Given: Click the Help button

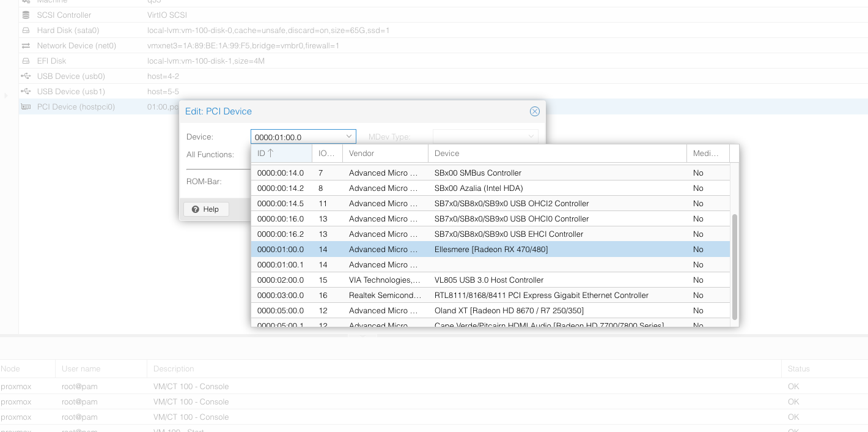Looking at the screenshot, I should click(205, 209).
